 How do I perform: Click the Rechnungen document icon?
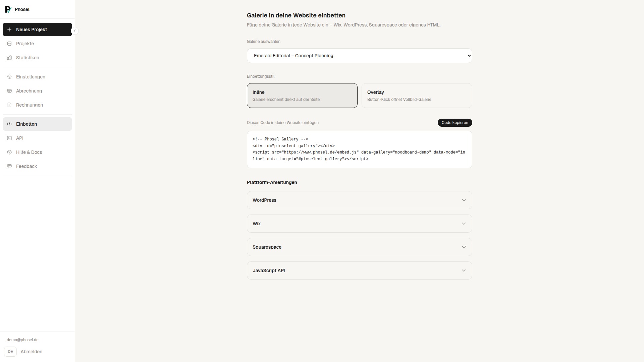[9, 105]
